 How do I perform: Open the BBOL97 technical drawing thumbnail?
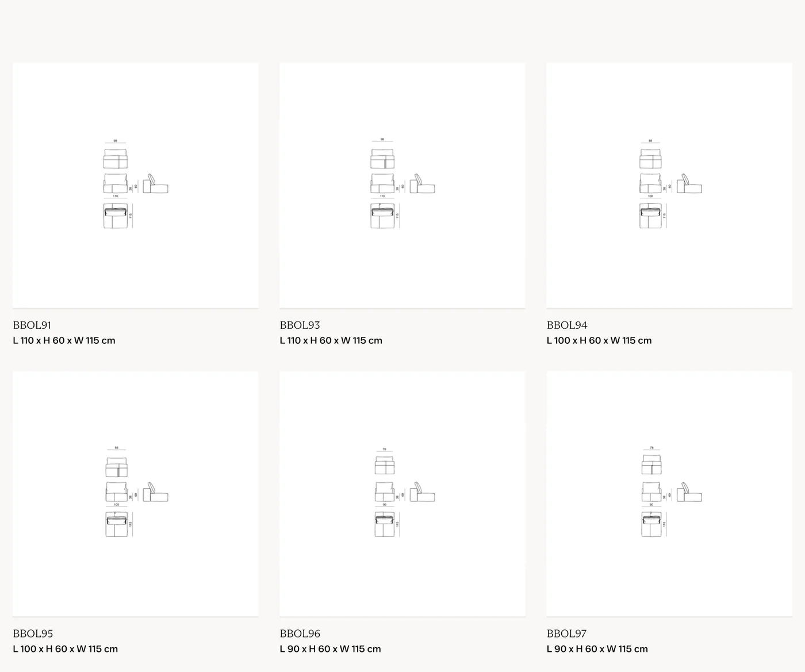669,494
